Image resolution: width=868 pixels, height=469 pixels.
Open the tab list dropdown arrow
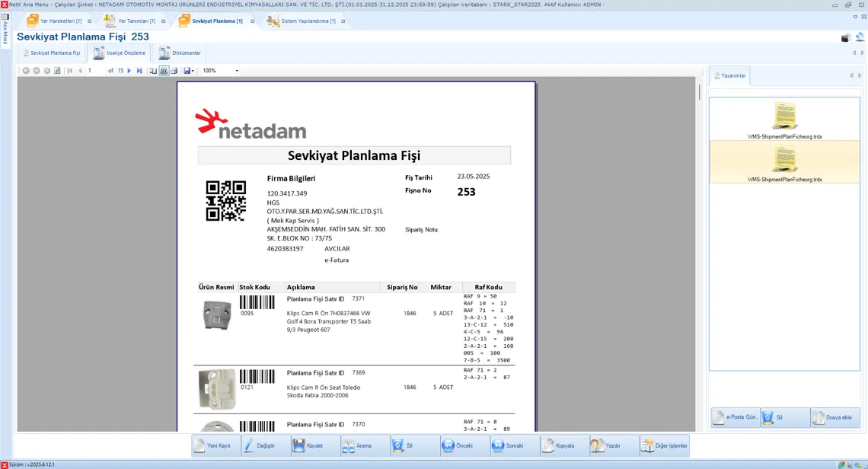click(863, 16)
